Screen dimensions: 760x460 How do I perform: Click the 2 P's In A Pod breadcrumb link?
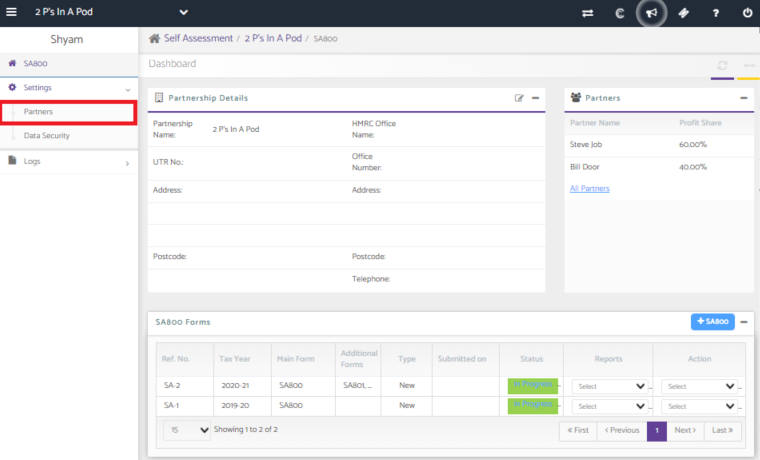[x=273, y=38]
